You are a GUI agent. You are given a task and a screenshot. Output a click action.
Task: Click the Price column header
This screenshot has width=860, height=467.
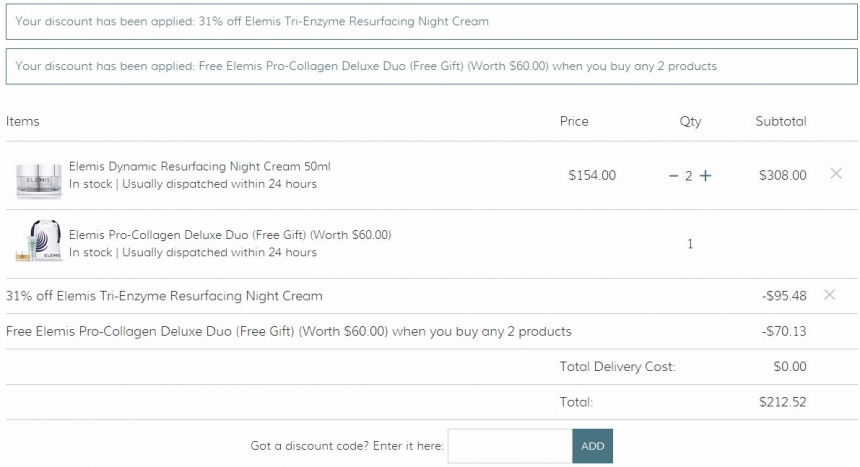(x=574, y=121)
